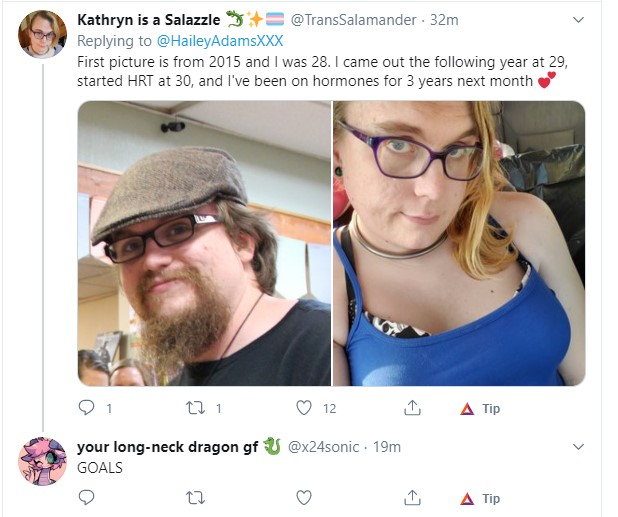Reply to Kathryn's tweet with comment icon
Image resolution: width=618 pixels, height=517 pixels.
(x=86, y=408)
